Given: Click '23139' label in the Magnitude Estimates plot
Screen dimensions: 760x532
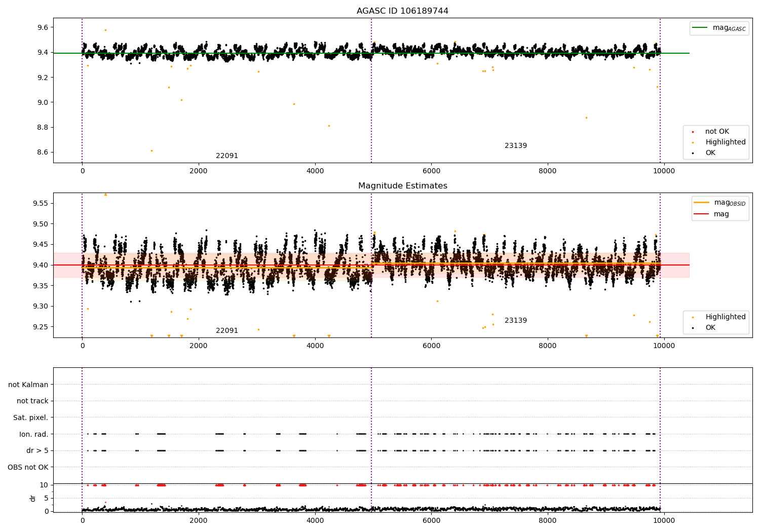Looking at the screenshot, I should tap(516, 321).
